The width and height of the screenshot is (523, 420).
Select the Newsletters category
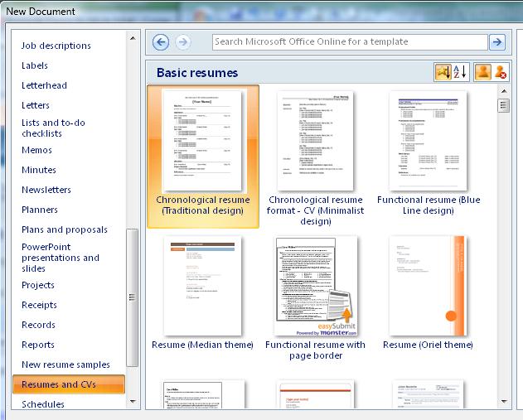46,190
